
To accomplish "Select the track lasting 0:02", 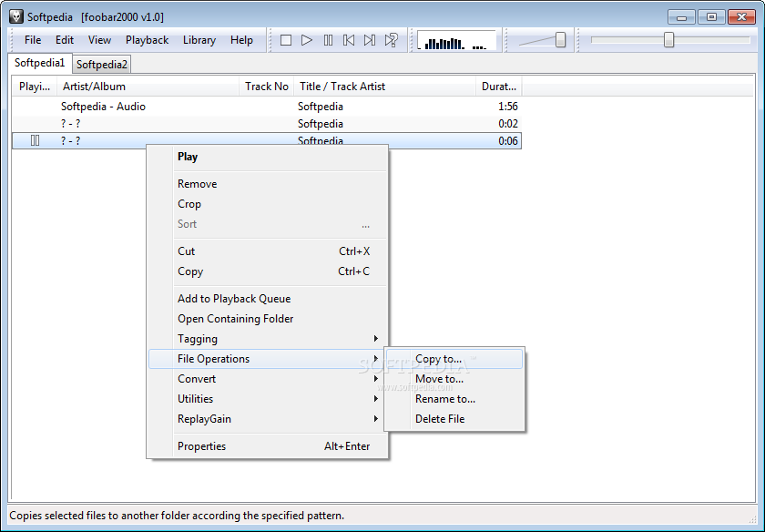I will (x=266, y=124).
